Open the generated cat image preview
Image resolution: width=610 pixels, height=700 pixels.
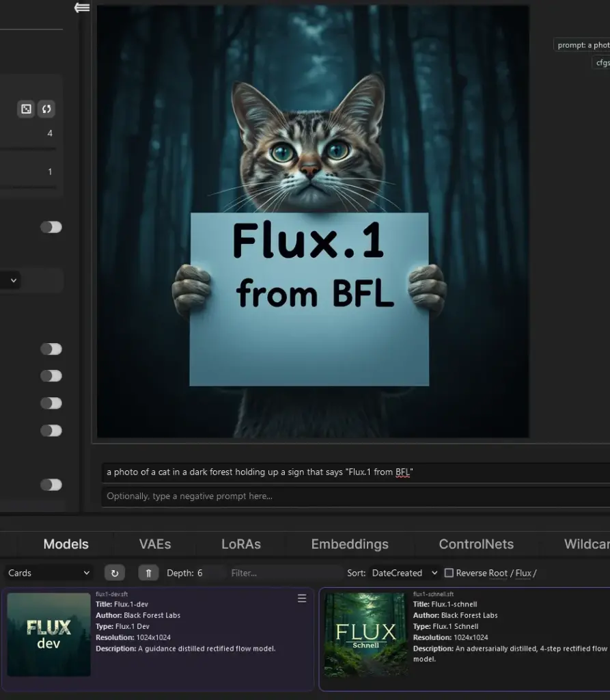pyautogui.click(x=313, y=221)
